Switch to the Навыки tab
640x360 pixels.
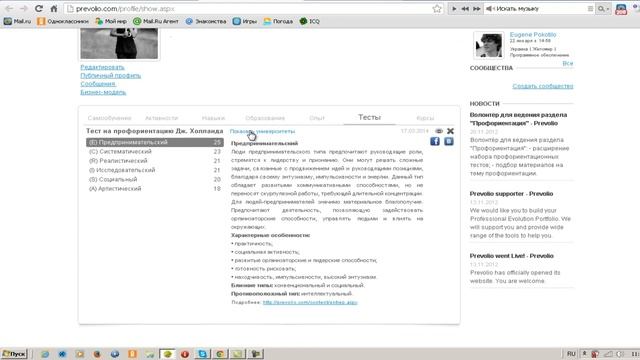tap(213, 118)
